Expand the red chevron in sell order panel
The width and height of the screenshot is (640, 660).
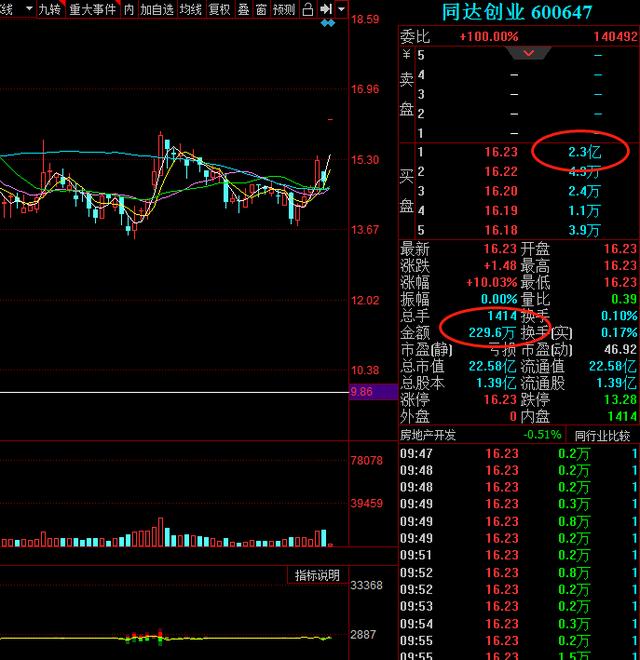536,53
